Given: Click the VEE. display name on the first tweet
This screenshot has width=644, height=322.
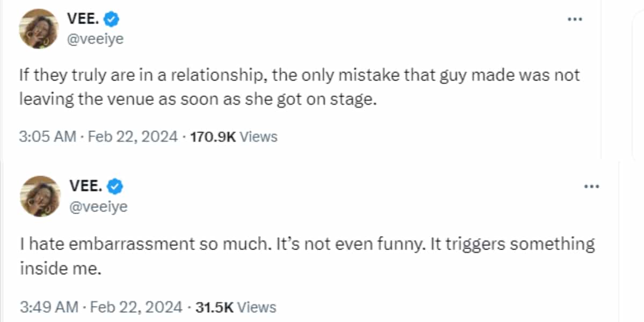Looking at the screenshot, I should click(82, 20).
